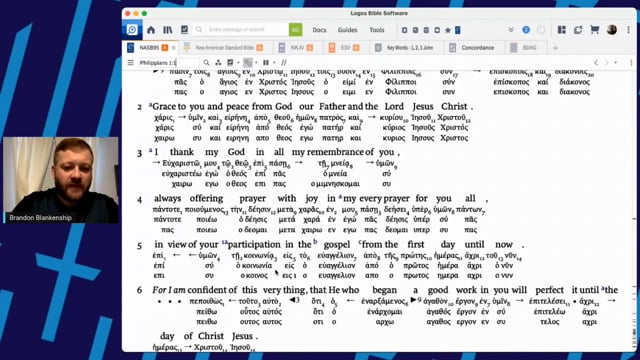The height and width of the screenshot is (360, 640).
Task: Go forward with the panel history right arrow
Action: [606, 63]
